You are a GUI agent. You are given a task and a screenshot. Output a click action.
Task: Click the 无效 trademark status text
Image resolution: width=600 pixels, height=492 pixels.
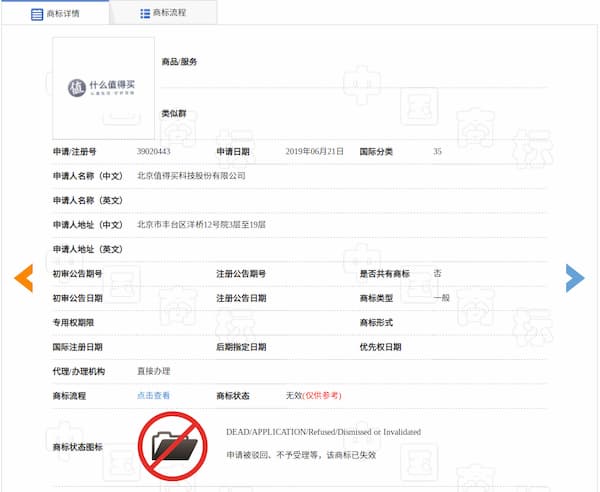[293, 396]
